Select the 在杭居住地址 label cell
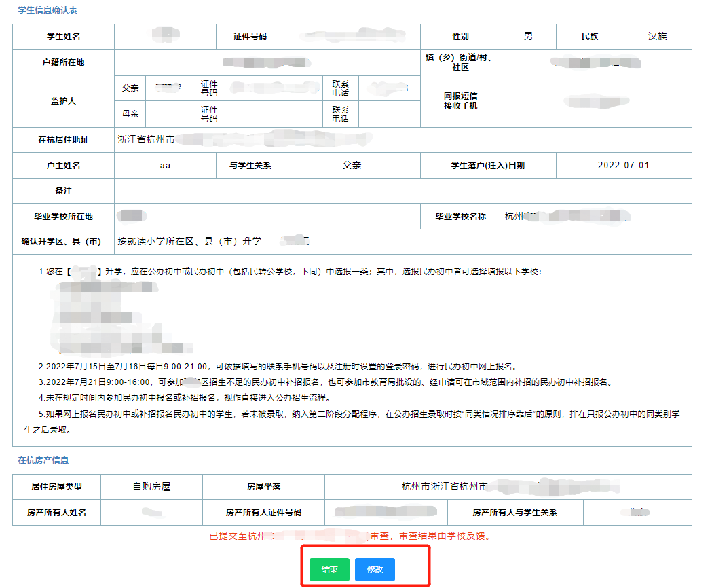 pos(63,140)
